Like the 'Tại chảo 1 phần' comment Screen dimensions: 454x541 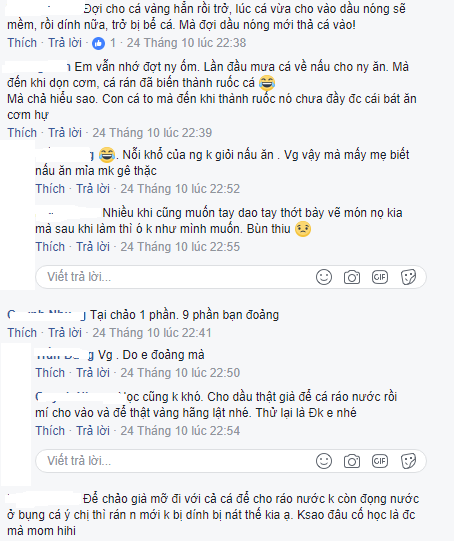click(22, 333)
